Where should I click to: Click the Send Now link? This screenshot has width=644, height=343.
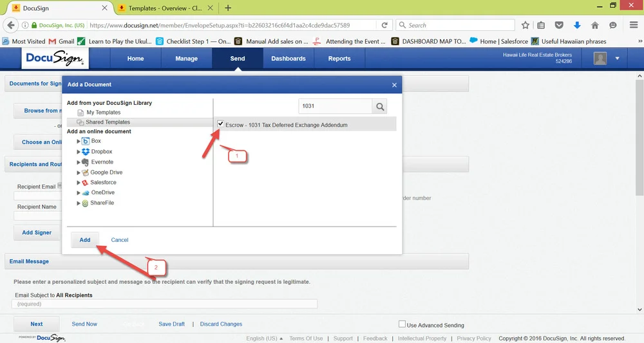pyautogui.click(x=84, y=324)
